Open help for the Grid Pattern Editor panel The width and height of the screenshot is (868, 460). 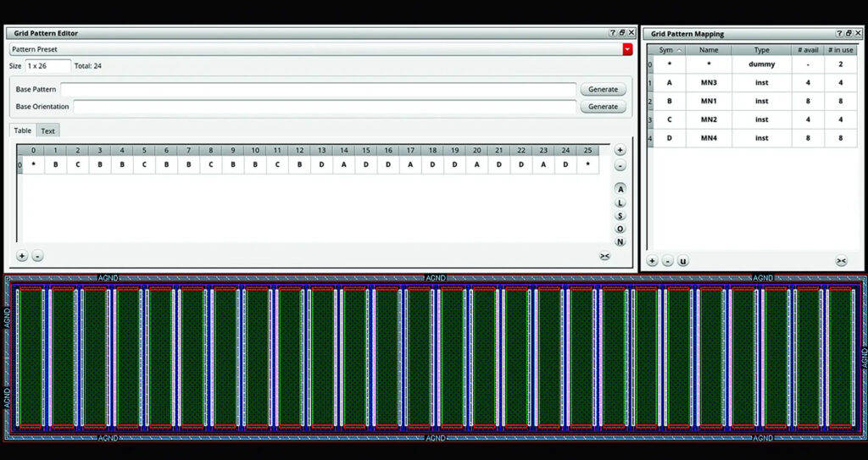coord(613,33)
